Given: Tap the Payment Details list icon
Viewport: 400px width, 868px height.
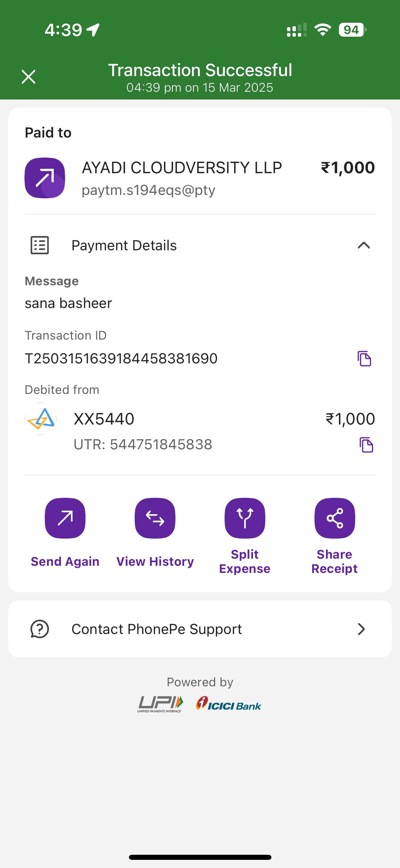Looking at the screenshot, I should click(x=40, y=245).
